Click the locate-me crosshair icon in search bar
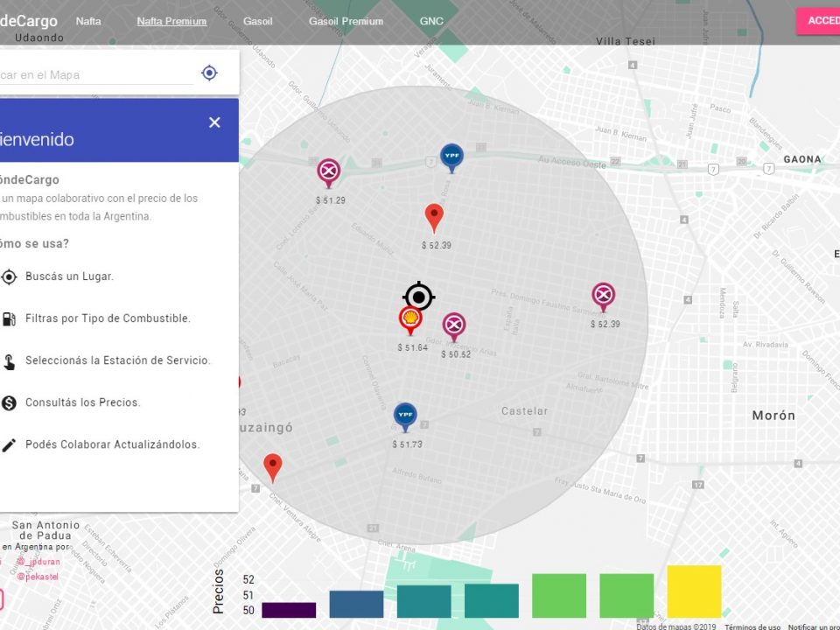The image size is (840, 630). 209,73
